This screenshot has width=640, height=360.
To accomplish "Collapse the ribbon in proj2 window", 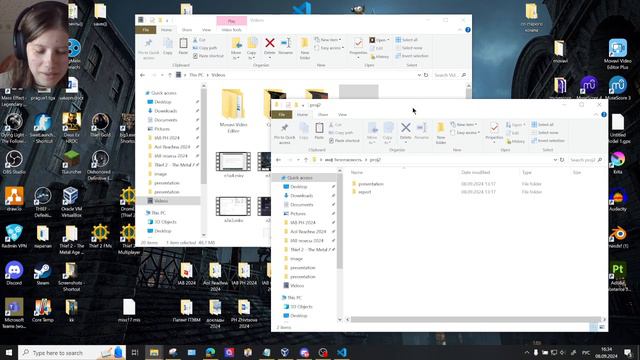I will coord(596,115).
